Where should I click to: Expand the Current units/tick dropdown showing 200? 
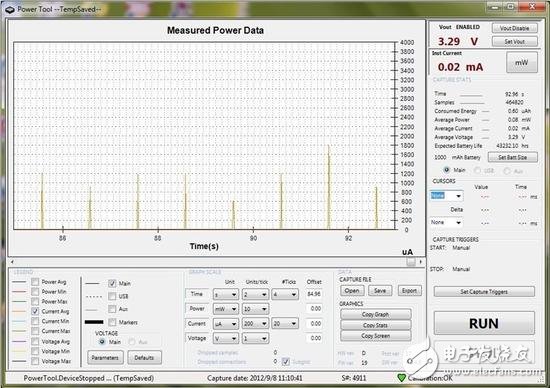pos(255,323)
